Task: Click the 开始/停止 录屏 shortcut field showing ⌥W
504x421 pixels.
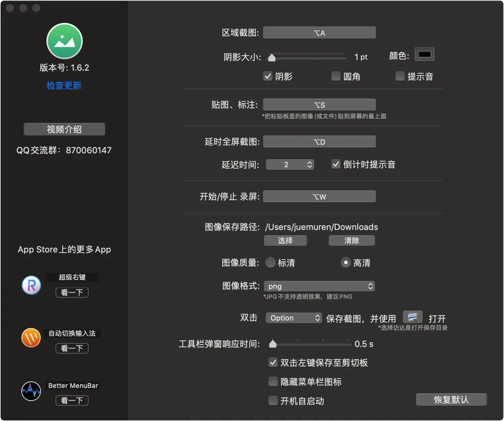Action: coord(319,196)
